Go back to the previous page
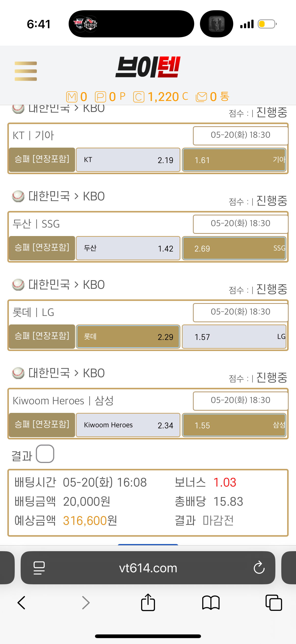Viewport: 296px width, 644px height. (x=22, y=603)
